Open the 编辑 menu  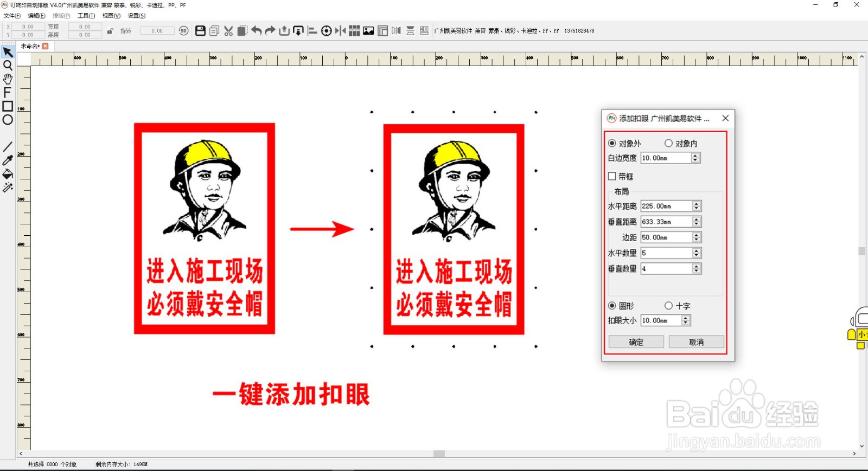pyautogui.click(x=37, y=16)
